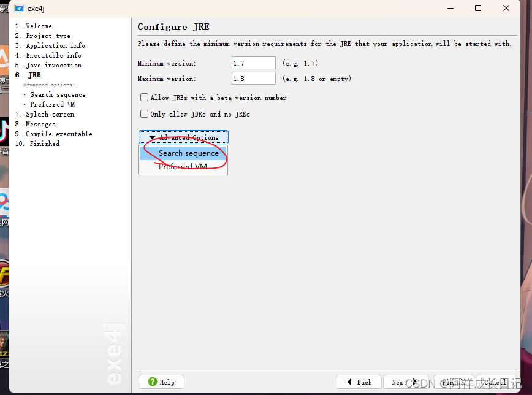The height and width of the screenshot is (395, 532).
Task: Jump to Splash screen step in sidebar
Action: click(50, 114)
